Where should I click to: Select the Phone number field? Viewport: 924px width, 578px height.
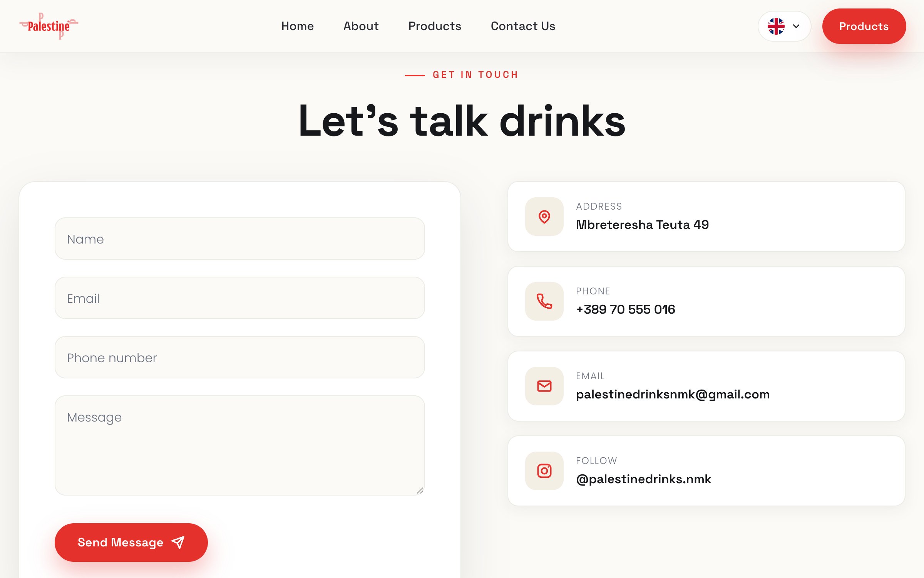(x=240, y=358)
